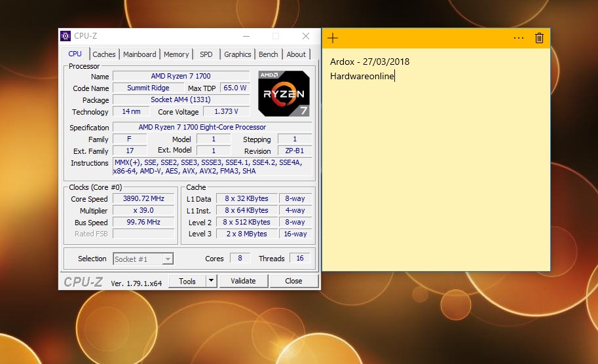The width and height of the screenshot is (598, 364).
Task: Click the L1 Data 8 x 32 KBytes value
Action: click(247, 198)
